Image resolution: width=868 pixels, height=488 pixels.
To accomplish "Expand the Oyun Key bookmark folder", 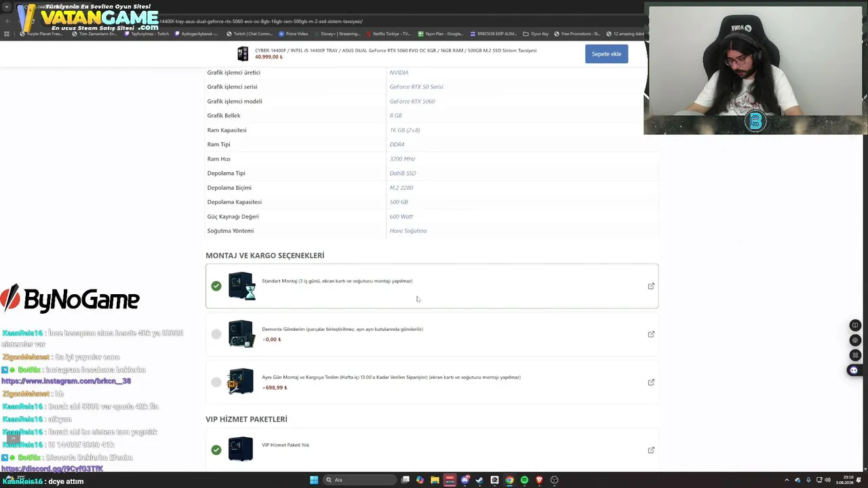I will [x=536, y=34].
